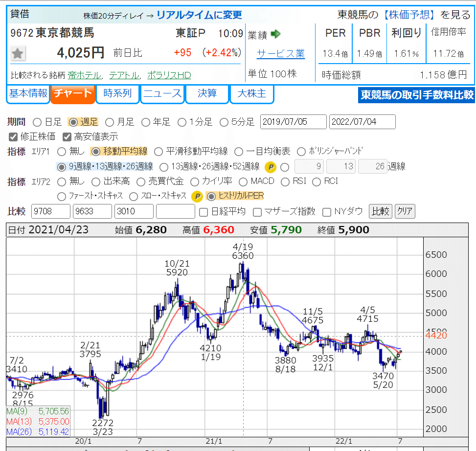Screen dimensions: 476x451
Task: Select 一目均衡表 indicator radio
Action: click(239, 152)
